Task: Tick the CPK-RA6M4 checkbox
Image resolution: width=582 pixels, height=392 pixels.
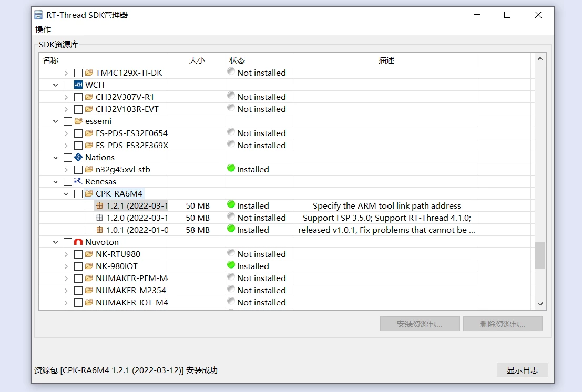Action: [x=78, y=193]
